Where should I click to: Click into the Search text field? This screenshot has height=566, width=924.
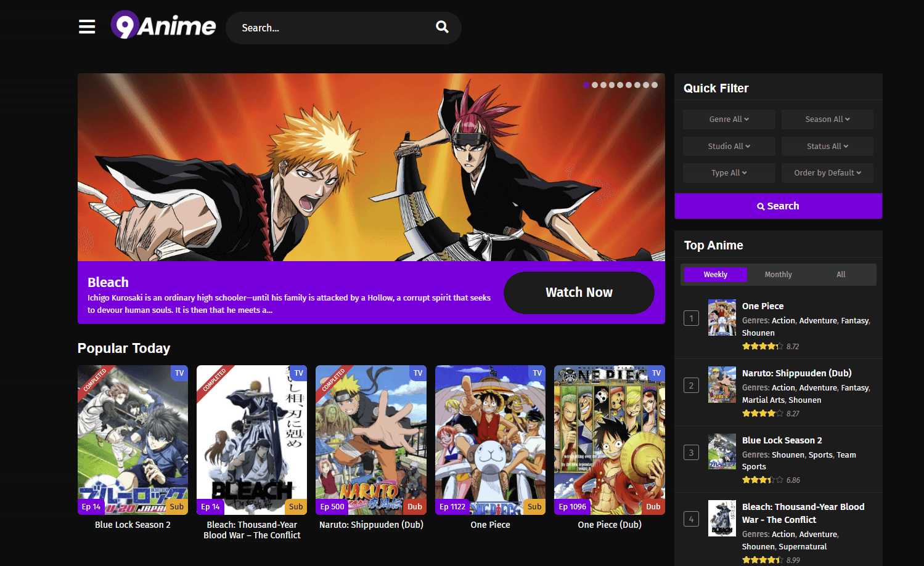[333, 28]
